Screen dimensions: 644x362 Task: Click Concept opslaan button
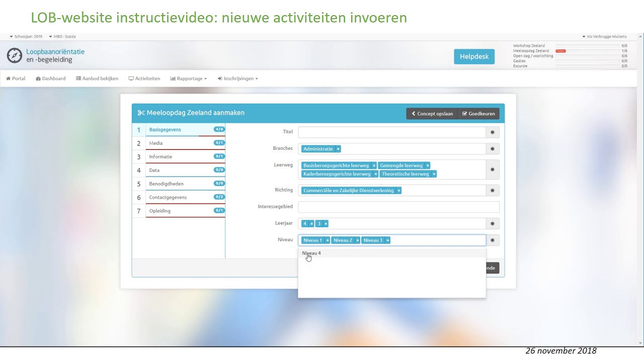[x=432, y=114]
